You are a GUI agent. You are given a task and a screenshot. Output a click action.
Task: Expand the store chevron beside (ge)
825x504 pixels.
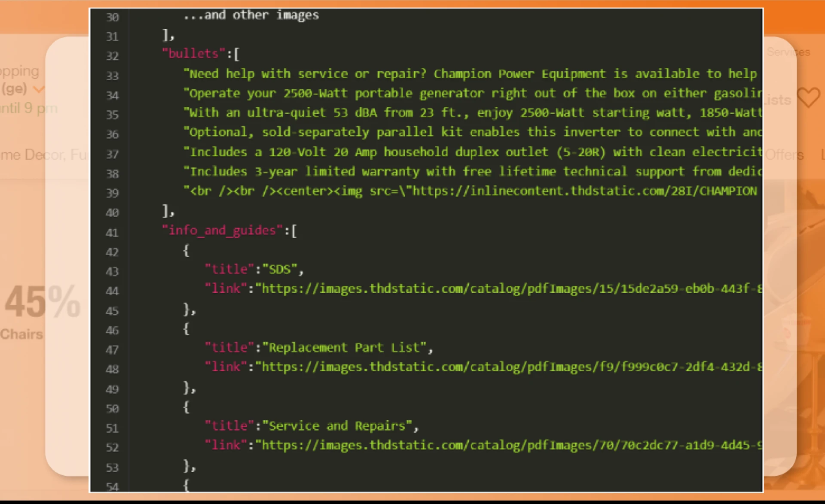point(39,90)
